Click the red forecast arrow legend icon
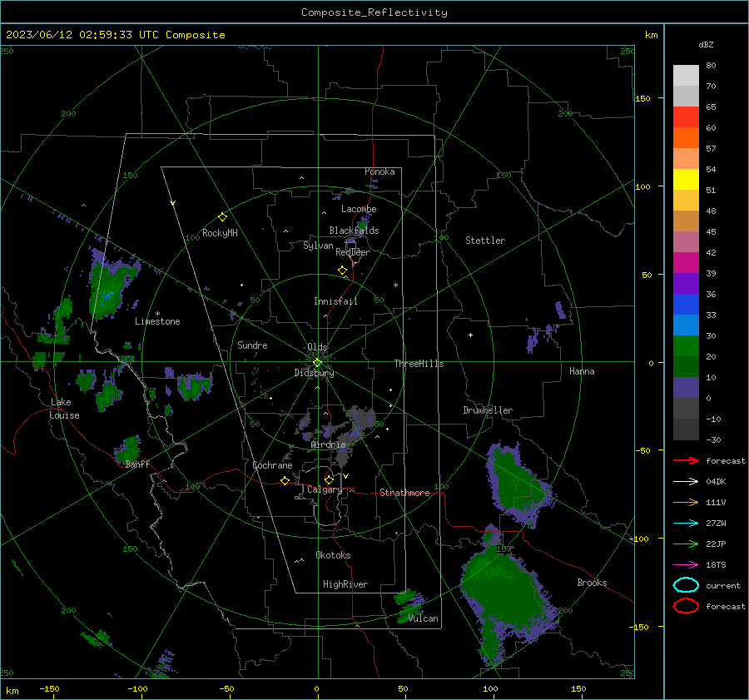Viewport: 749px width, 700px height. click(686, 460)
